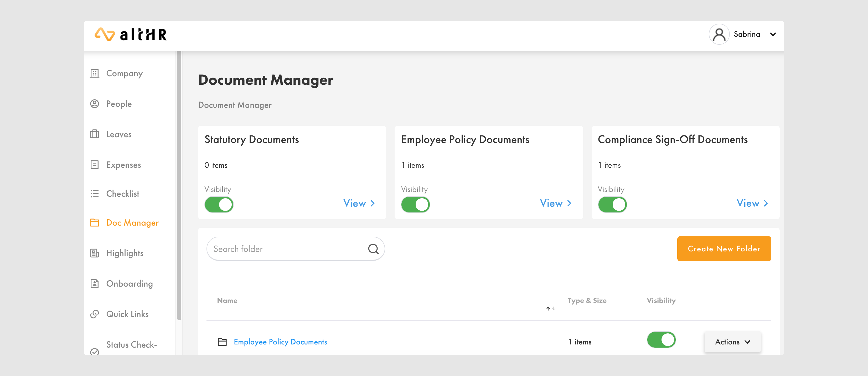Select the Highlights icon in sidebar

pos(95,253)
